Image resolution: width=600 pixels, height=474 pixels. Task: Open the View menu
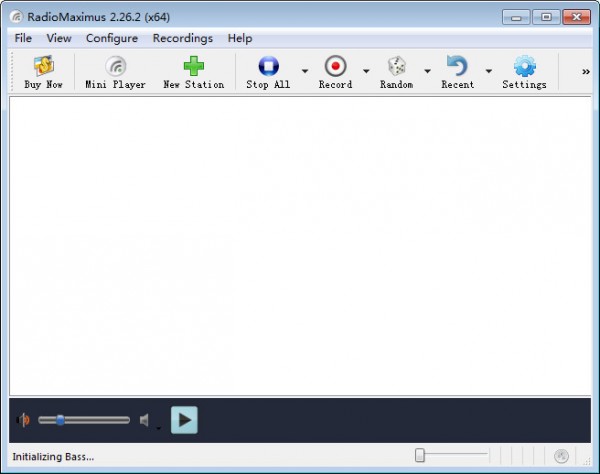(x=59, y=38)
